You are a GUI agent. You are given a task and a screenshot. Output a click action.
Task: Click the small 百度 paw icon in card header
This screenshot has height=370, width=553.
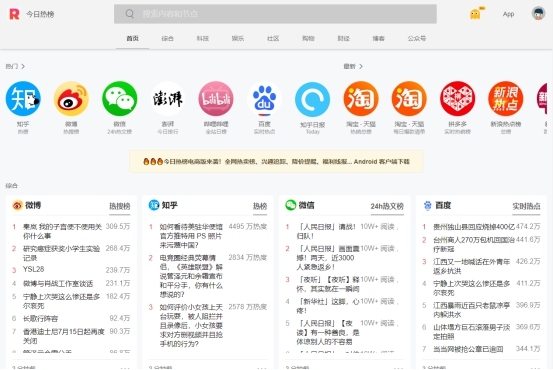click(x=427, y=205)
